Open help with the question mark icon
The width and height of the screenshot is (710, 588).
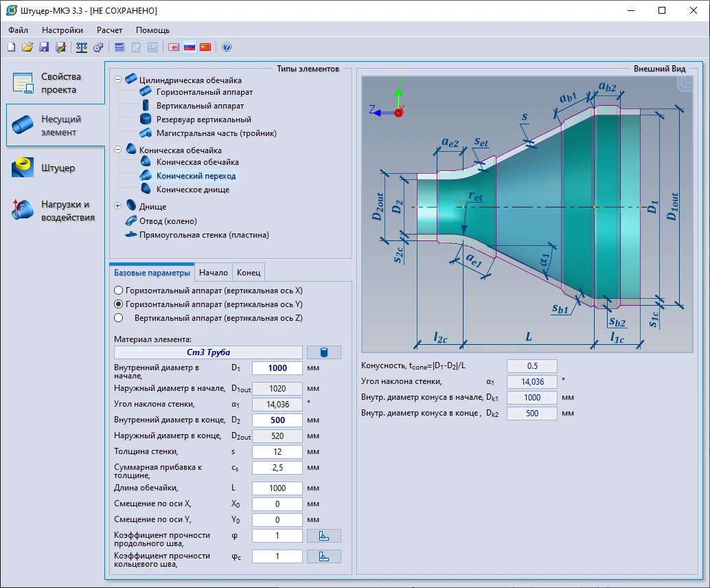[227, 47]
